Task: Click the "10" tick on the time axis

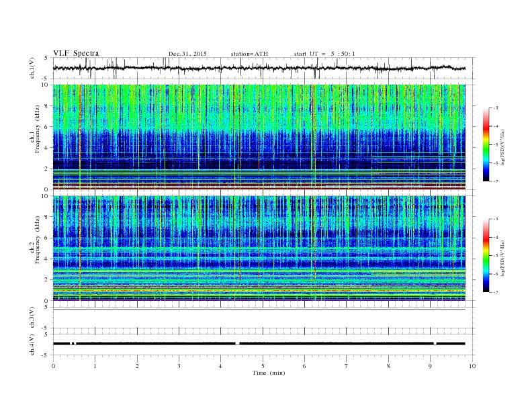Action: 472,366
